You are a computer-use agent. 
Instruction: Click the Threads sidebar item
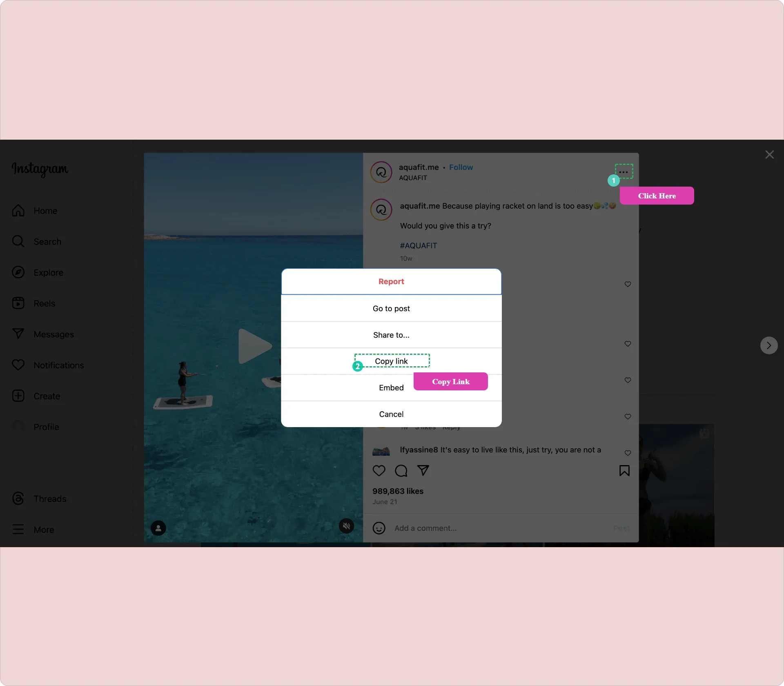pos(50,499)
